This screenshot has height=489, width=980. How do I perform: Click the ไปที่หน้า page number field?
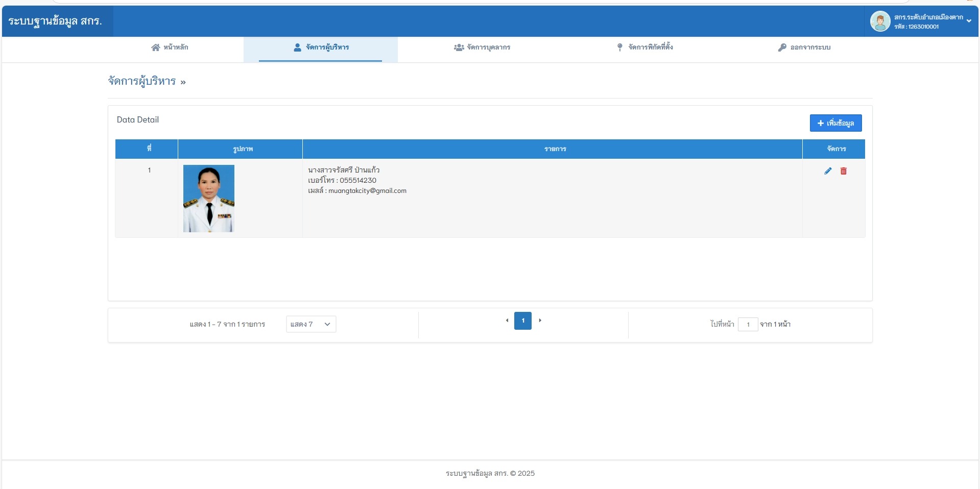tap(748, 324)
